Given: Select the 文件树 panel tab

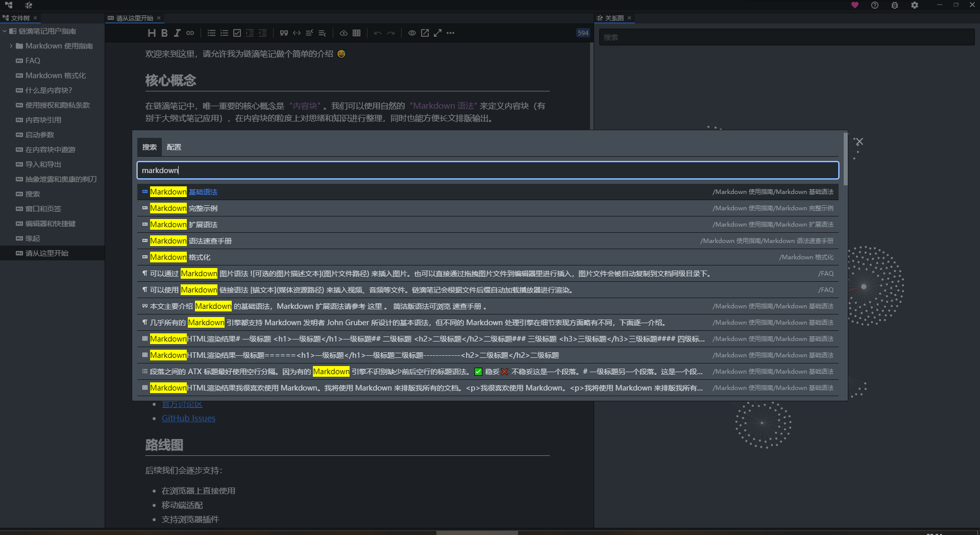Looking at the screenshot, I should point(20,18).
